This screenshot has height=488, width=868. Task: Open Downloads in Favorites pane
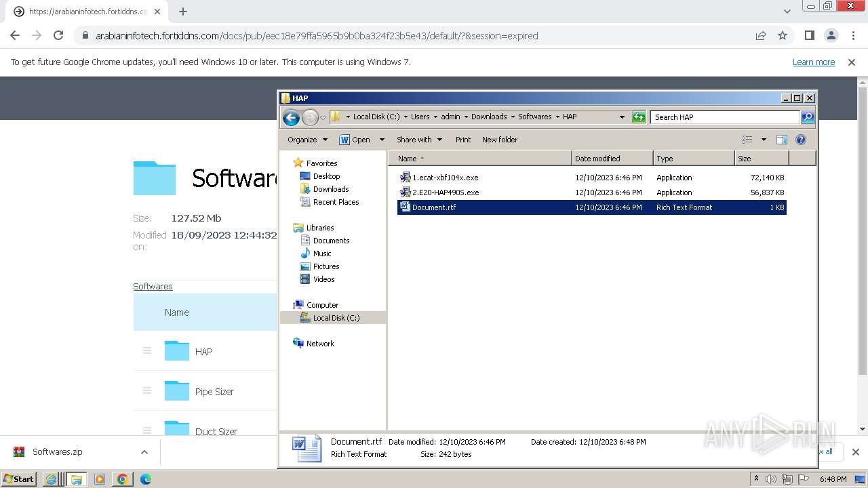click(x=330, y=189)
